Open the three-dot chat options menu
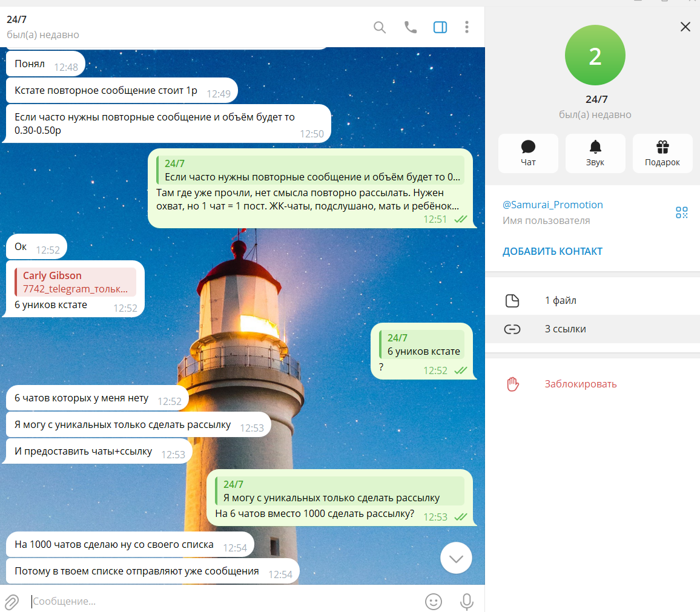 tap(467, 27)
